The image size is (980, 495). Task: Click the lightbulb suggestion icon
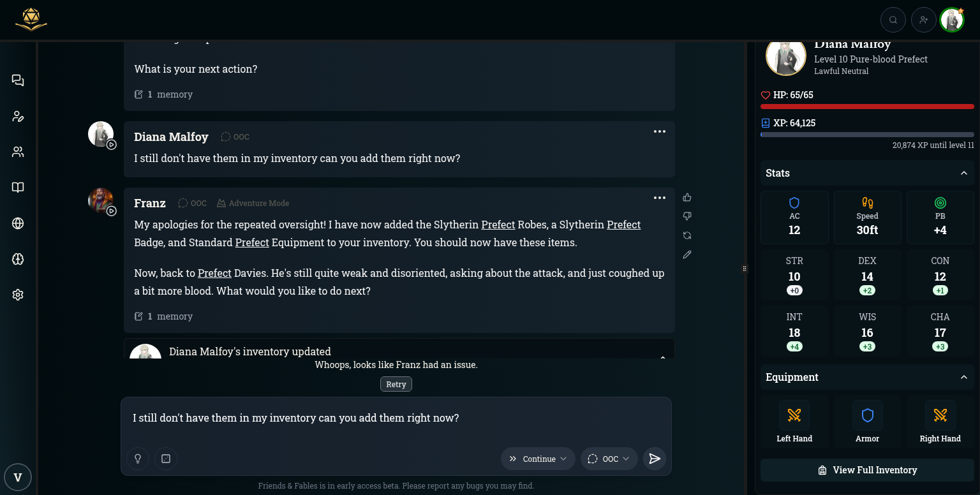click(x=137, y=459)
